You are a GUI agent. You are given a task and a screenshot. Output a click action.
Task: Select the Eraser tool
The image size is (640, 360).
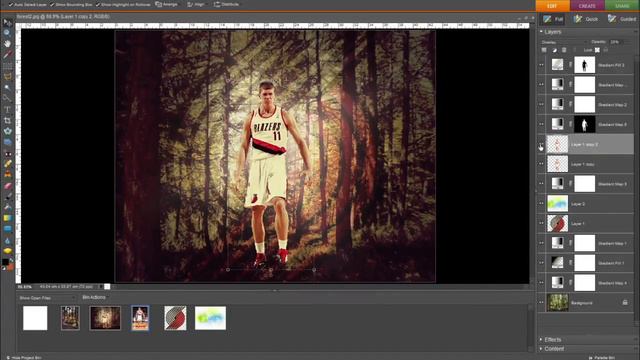coord(7,186)
